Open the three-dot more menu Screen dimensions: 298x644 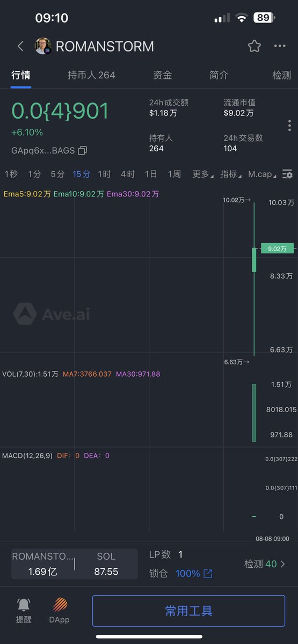tap(280, 46)
